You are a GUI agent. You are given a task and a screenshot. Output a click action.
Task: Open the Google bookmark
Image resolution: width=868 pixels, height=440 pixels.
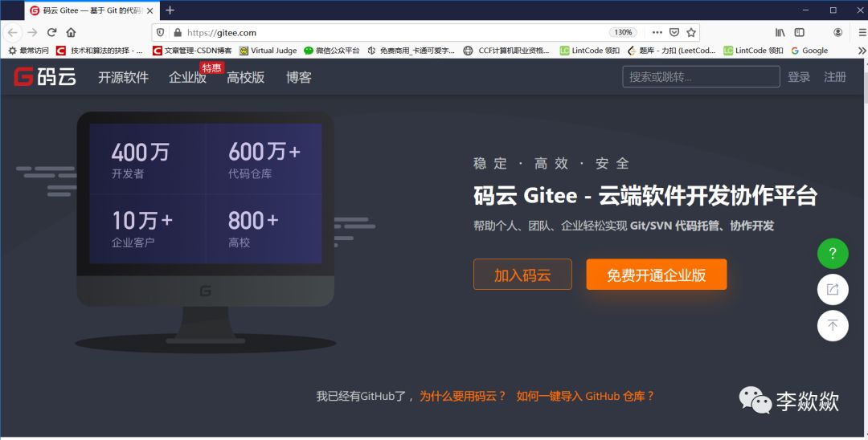pyautogui.click(x=809, y=51)
